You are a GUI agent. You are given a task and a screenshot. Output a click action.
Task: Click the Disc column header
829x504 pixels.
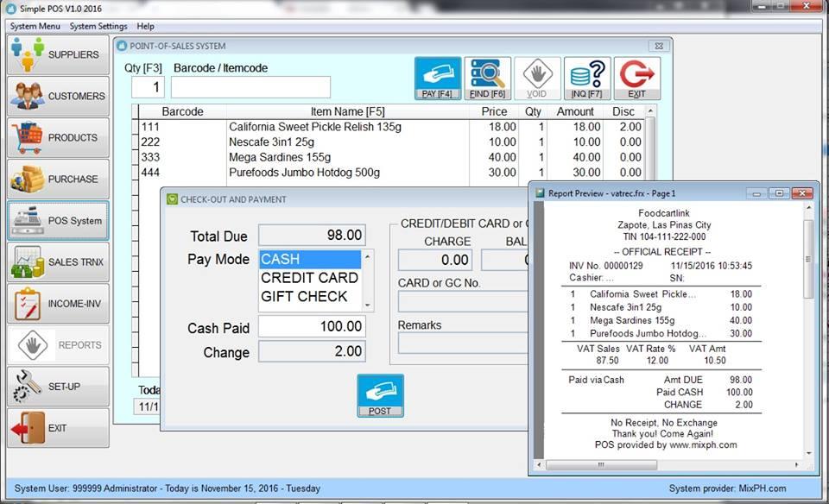click(623, 112)
